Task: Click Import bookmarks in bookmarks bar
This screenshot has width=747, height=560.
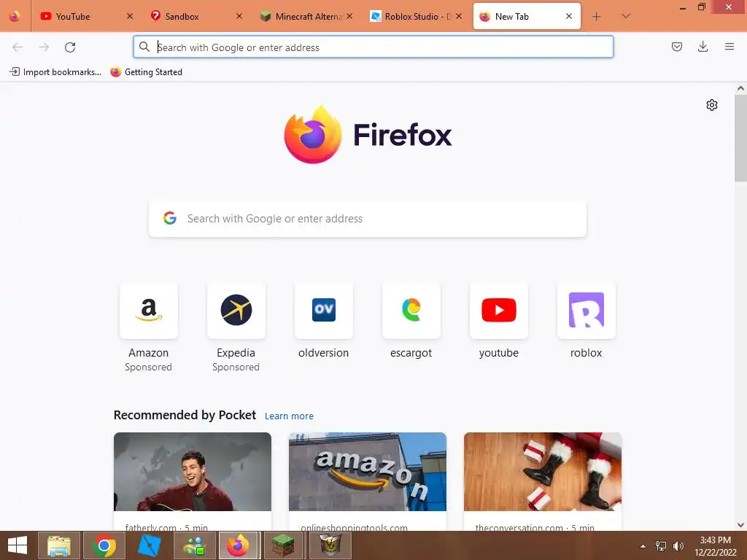Action: (x=55, y=72)
